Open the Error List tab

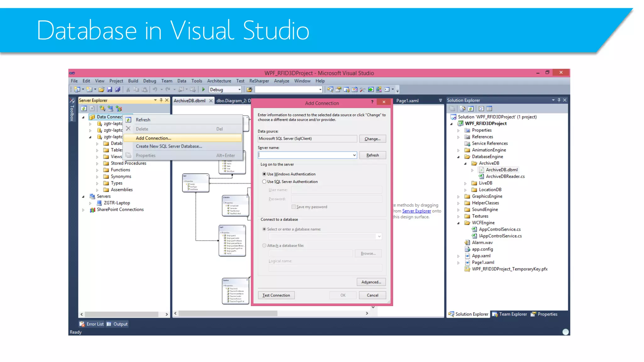[92, 324]
